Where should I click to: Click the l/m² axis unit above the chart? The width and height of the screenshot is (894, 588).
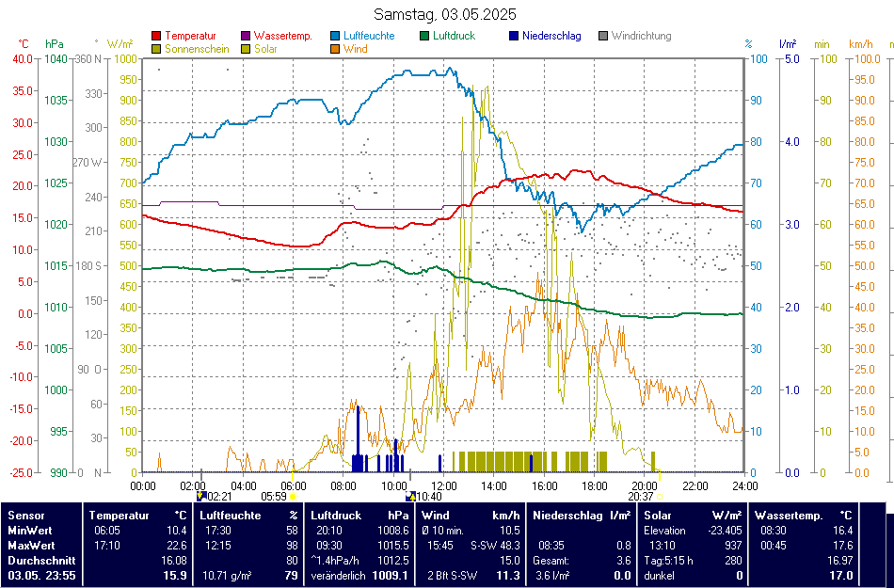click(788, 44)
